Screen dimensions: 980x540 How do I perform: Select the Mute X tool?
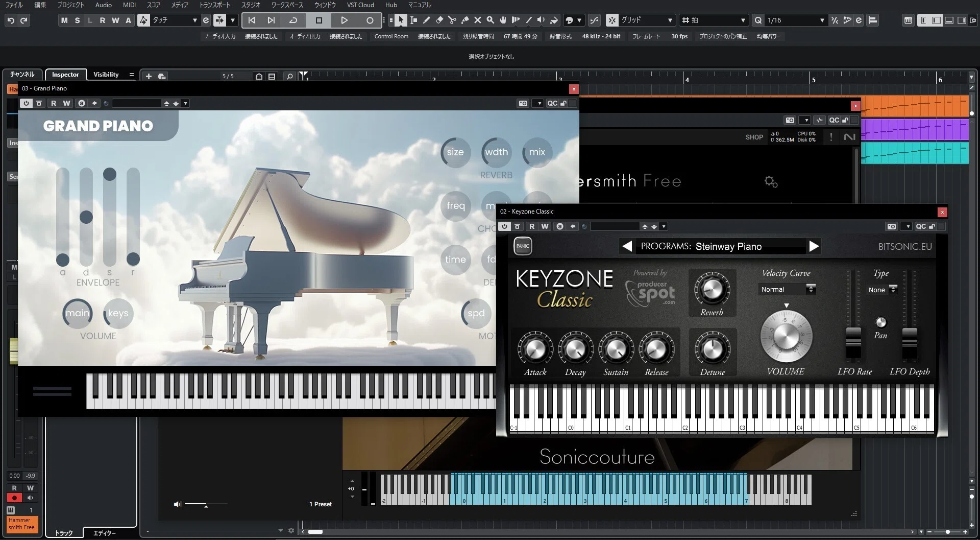tap(477, 20)
